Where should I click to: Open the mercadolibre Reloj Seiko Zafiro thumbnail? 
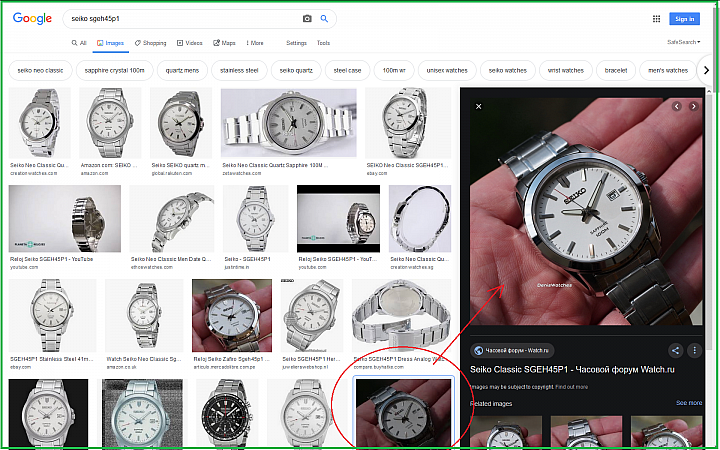[232, 316]
